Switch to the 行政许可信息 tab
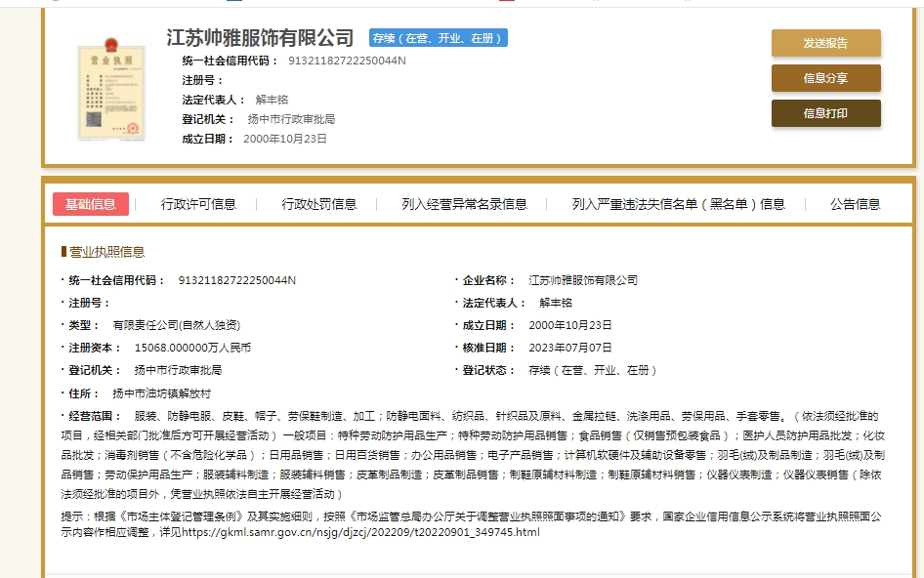 click(x=198, y=204)
